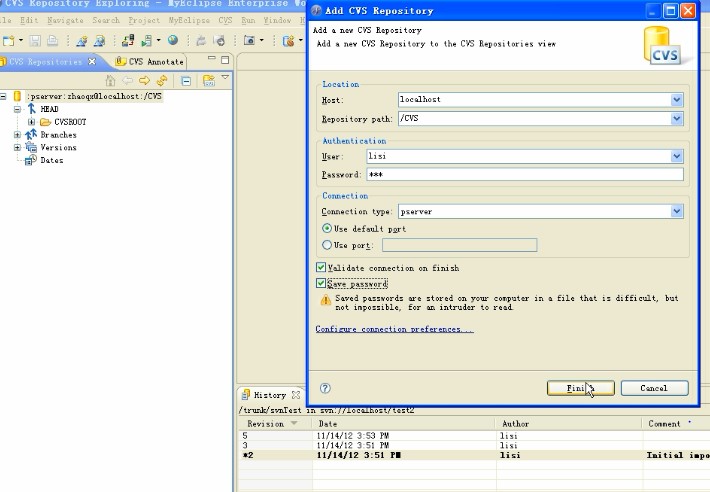Viewport: 710px width, 492px height.
Task: Open the Navigate menu
Action: [66, 20]
